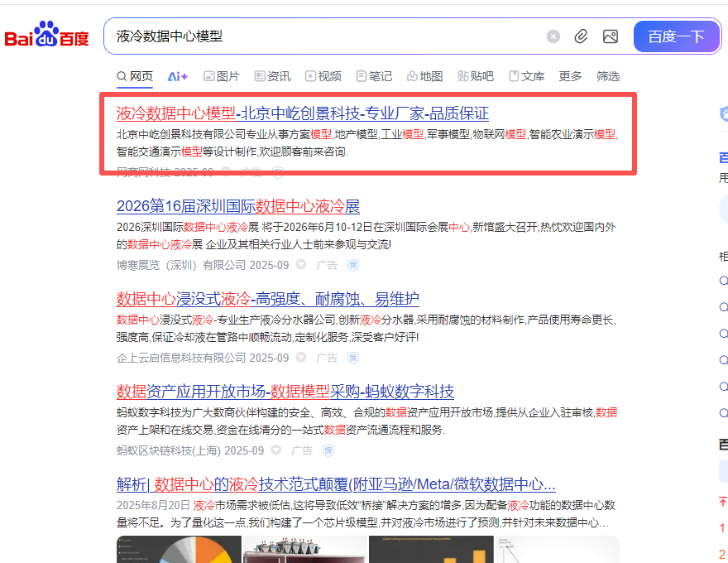728x563 pixels.
Task: Expand the 更多 menu
Action: pyautogui.click(x=570, y=76)
